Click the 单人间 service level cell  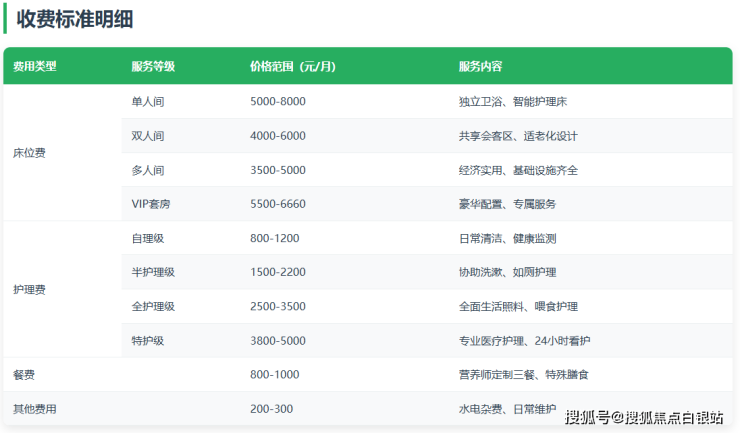click(148, 102)
